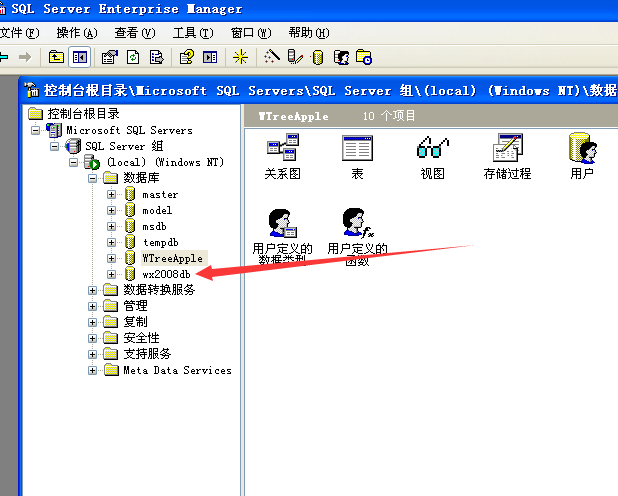Select the master database tree item
The width and height of the screenshot is (618, 496).
tap(160, 194)
